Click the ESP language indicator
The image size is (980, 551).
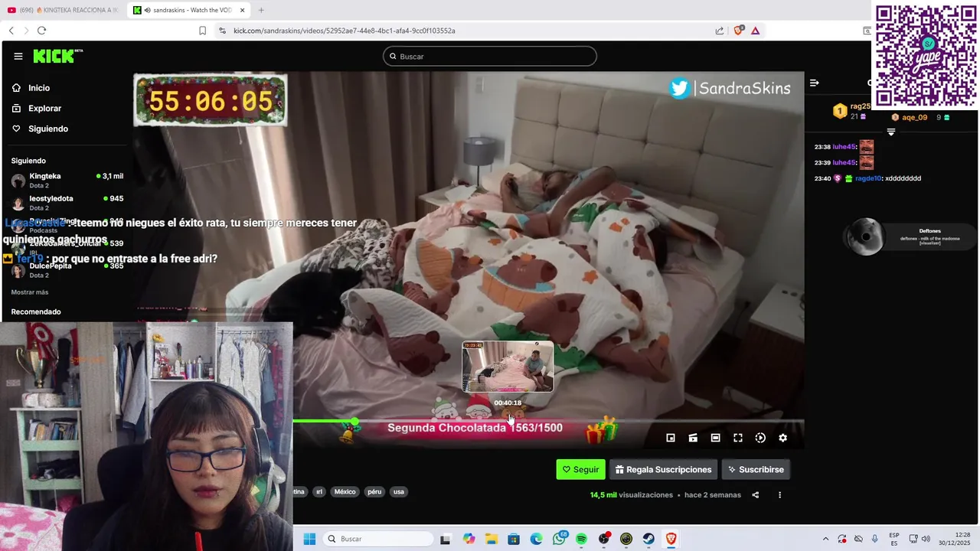[x=894, y=539]
